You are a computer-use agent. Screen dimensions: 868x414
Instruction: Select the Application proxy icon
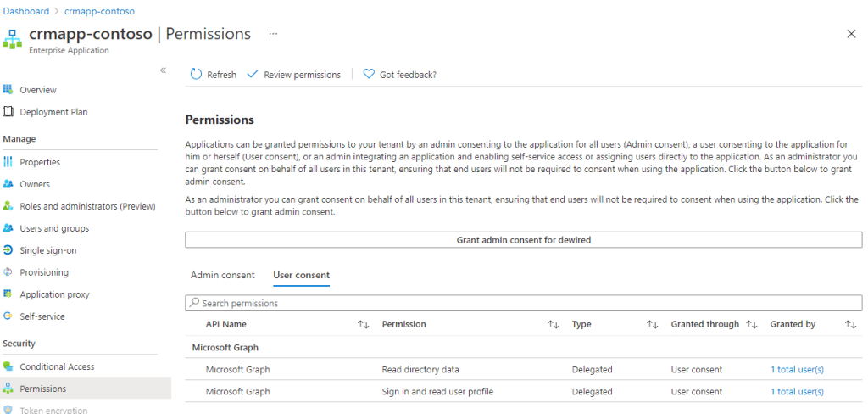coord(8,294)
